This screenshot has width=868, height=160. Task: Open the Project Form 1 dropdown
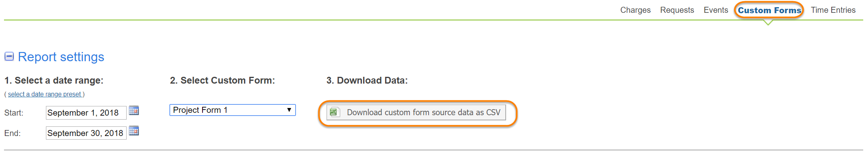(232, 110)
